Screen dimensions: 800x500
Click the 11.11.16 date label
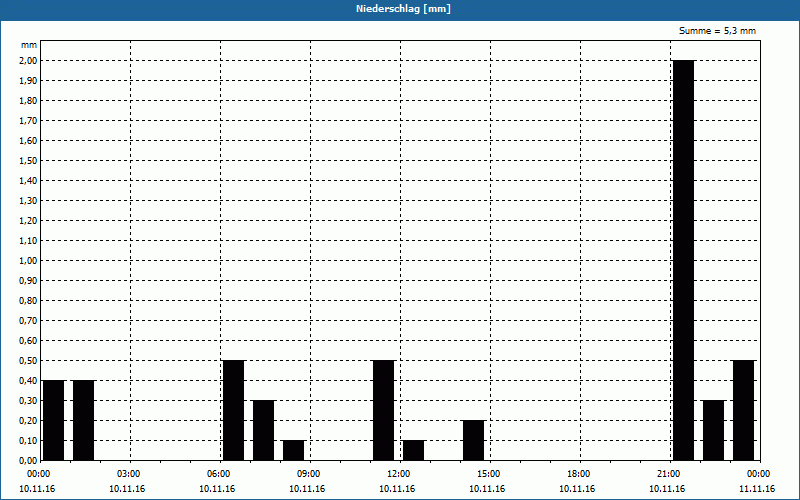point(757,489)
